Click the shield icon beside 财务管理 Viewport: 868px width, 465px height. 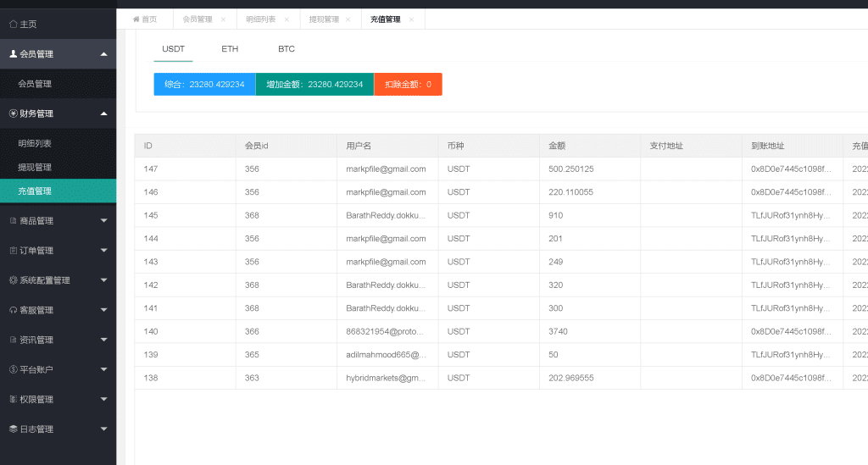(x=13, y=113)
